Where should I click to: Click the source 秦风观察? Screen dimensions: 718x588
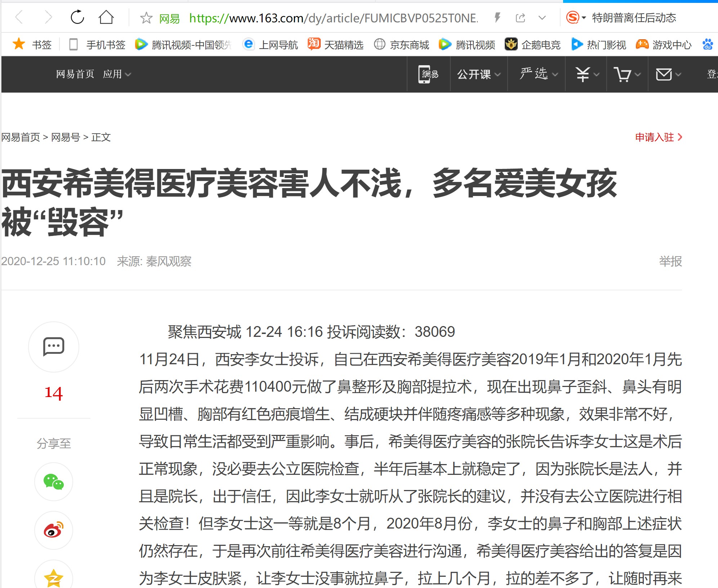(169, 261)
